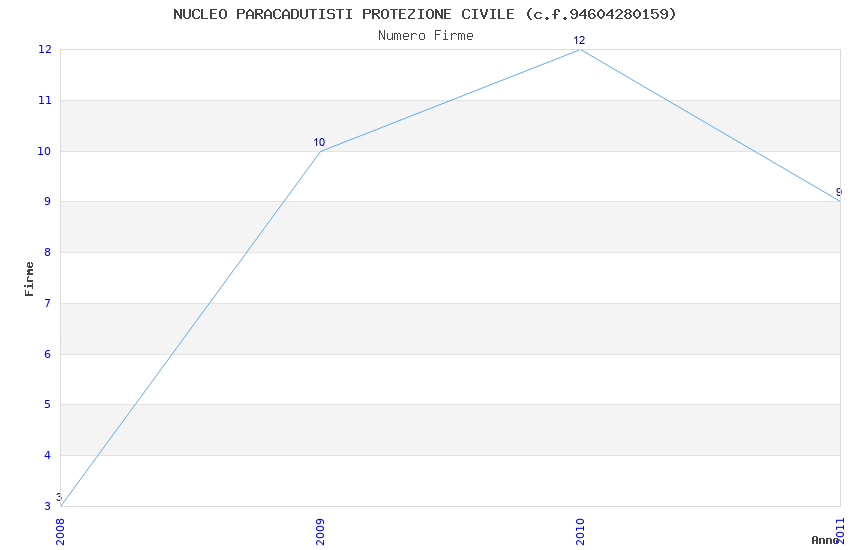Image resolution: width=850 pixels, height=550 pixels.
Task: Select the Firme y-axis label
Action: coord(30,278)
